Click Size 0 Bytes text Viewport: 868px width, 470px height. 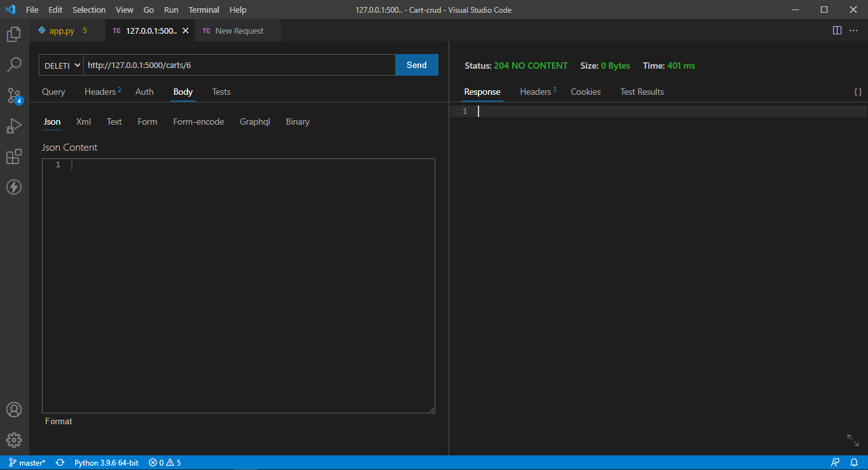[605, 66]
